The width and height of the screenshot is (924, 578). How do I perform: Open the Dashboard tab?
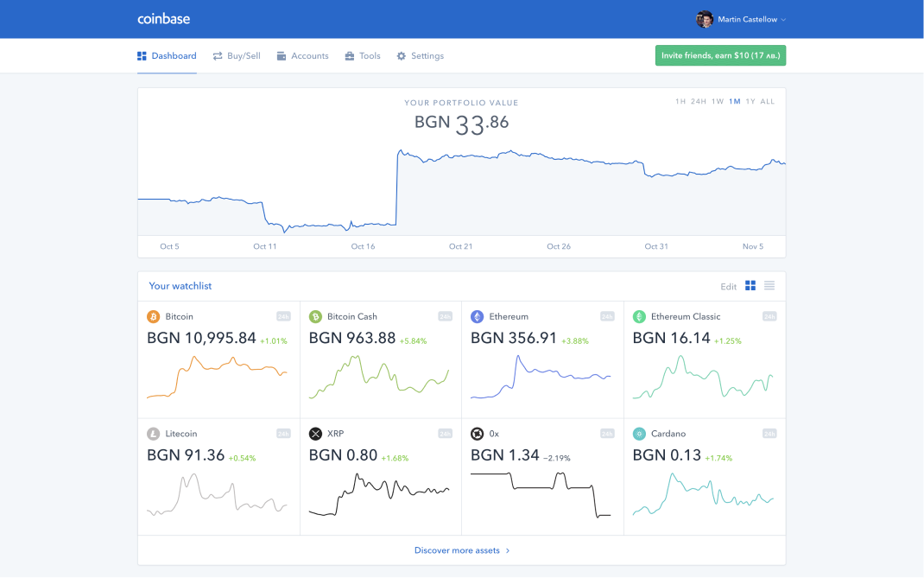click(167, 56)
